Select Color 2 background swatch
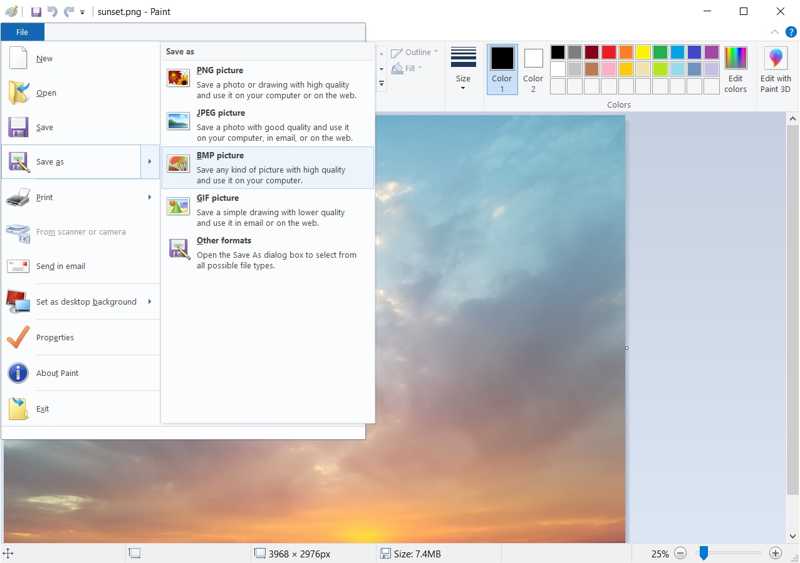Viewport: 800px width, 563px height. click(533, 68)
